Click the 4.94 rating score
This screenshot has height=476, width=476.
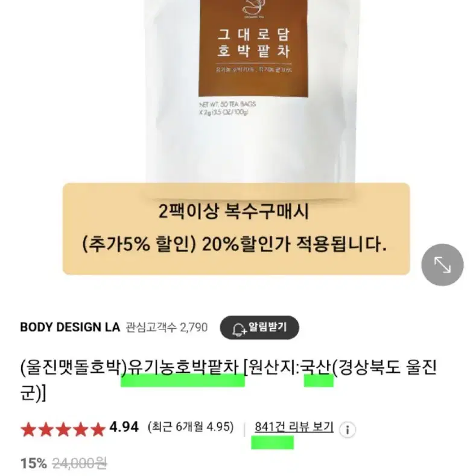(x=124, y=427)
